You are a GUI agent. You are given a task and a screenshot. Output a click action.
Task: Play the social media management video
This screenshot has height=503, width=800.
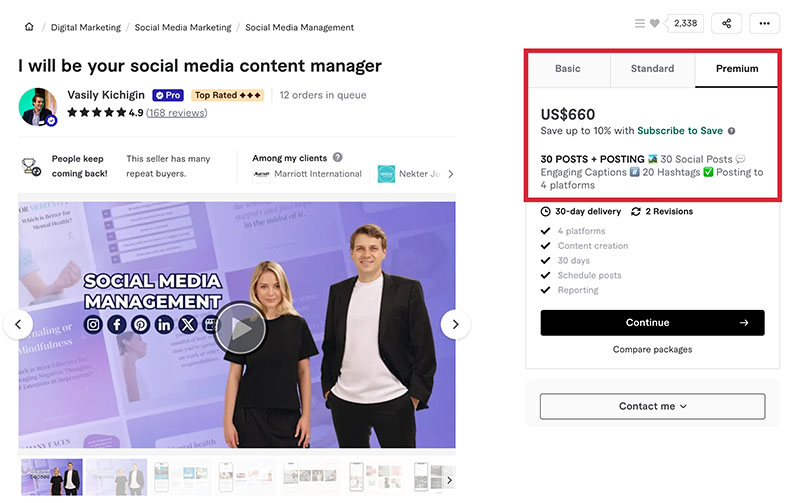click(239, 328)
